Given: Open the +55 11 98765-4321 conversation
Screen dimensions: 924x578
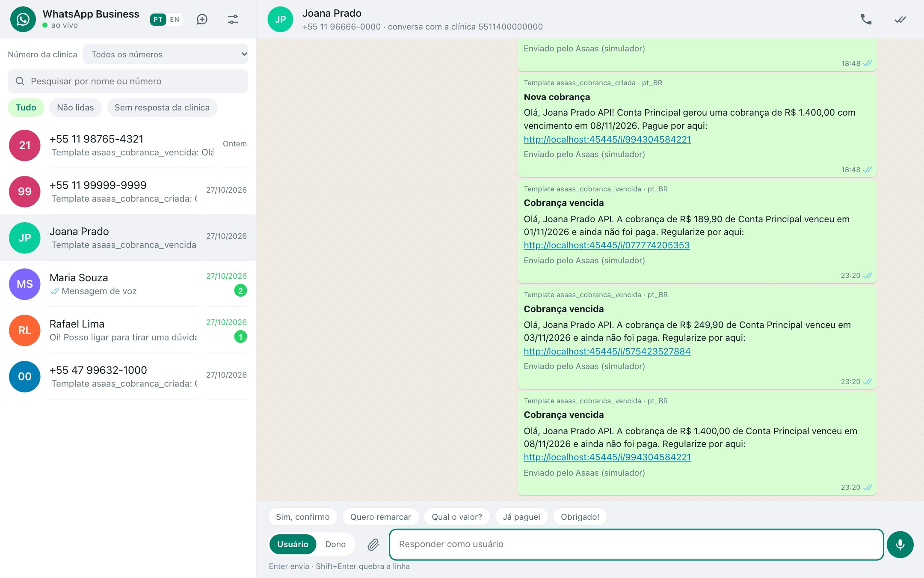Looking at the screenshot, I should (128, 145).
